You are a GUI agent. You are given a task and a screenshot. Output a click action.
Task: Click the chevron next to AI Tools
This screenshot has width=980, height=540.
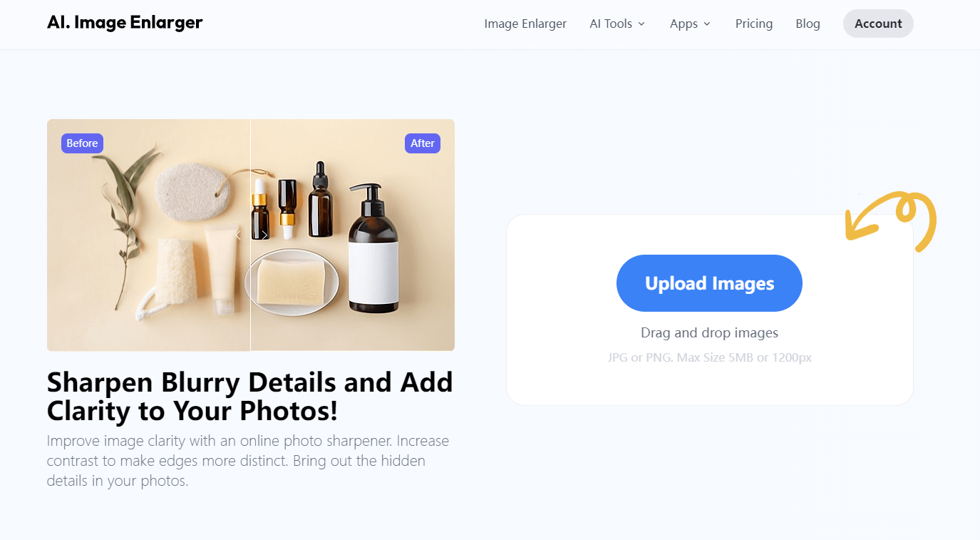coord(641,24)
